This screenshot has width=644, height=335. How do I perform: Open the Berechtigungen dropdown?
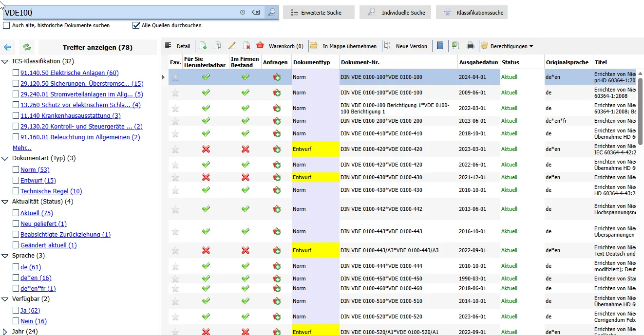click(x=507, y=46)
